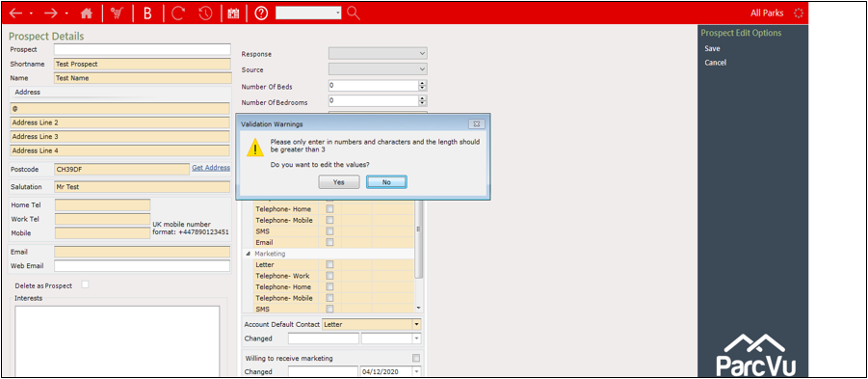Select Save in Prospect Edit Options
The image size is (868, 379).
click(x=712, y=49)
